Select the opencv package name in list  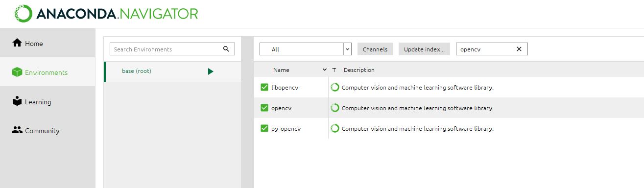(x=281, y=108)
